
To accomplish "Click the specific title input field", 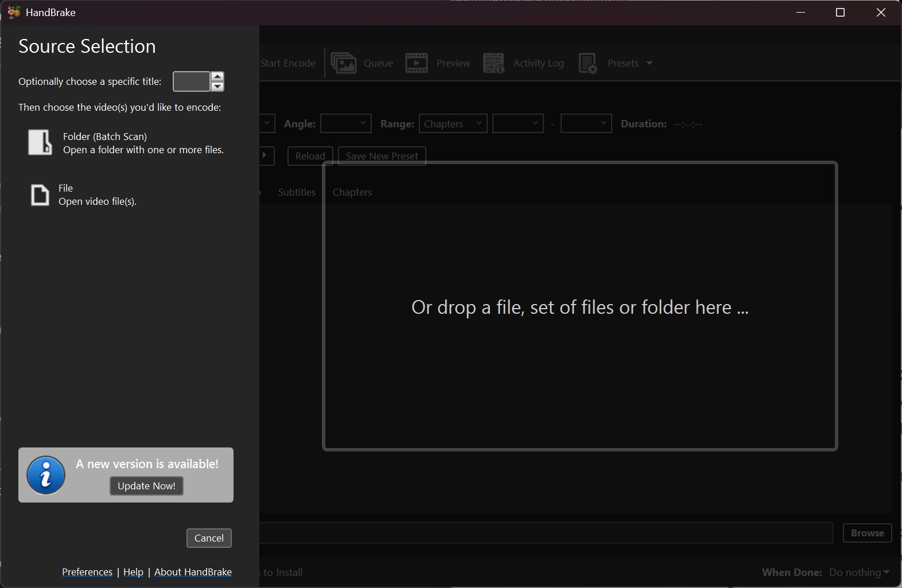I will coord(192,81).
